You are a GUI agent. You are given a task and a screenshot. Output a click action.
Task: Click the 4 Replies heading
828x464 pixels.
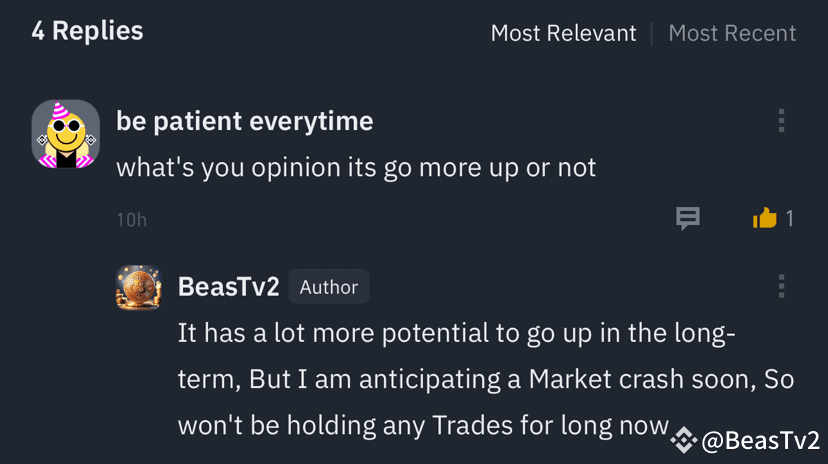point(87,31)
